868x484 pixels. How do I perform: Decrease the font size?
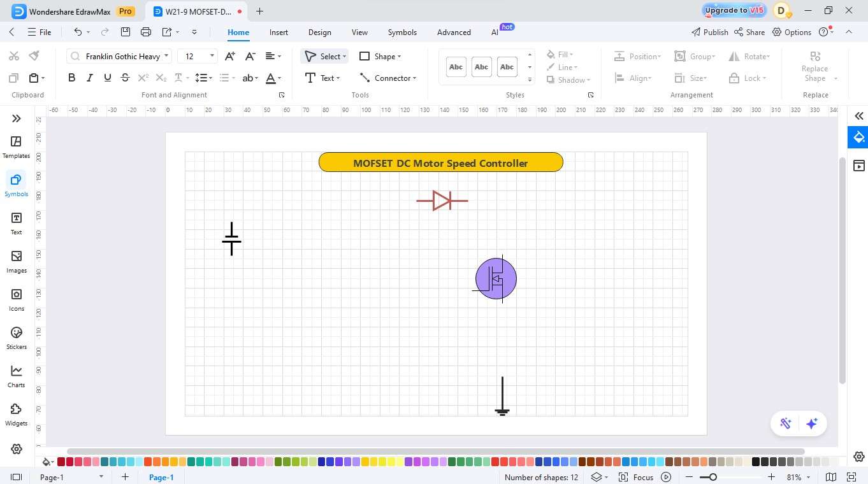pyautogui.click(x=250, y=56)
